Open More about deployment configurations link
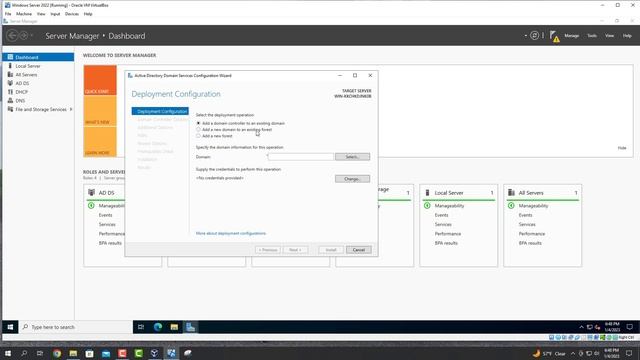Screen dimensions: 640x360 tap(231, 233)
